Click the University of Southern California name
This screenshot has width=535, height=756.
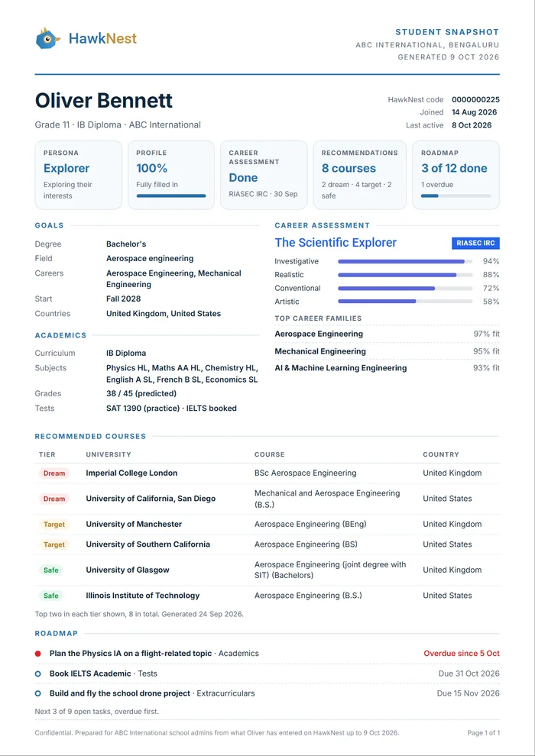click(x=148, y=544)
